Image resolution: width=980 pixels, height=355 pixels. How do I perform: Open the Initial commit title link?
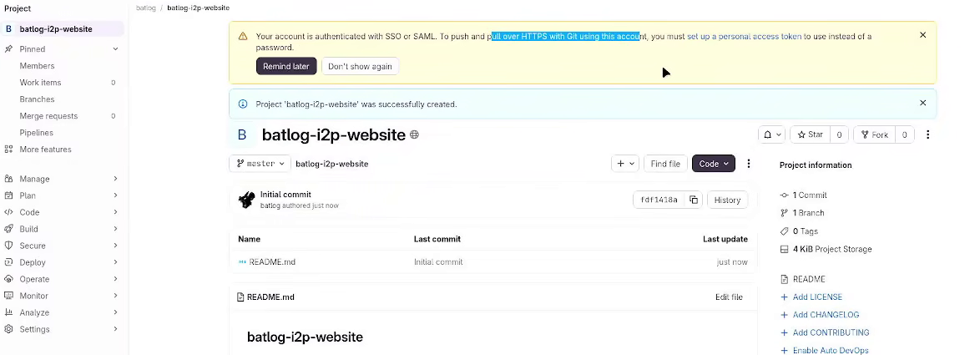pos(285,195)
